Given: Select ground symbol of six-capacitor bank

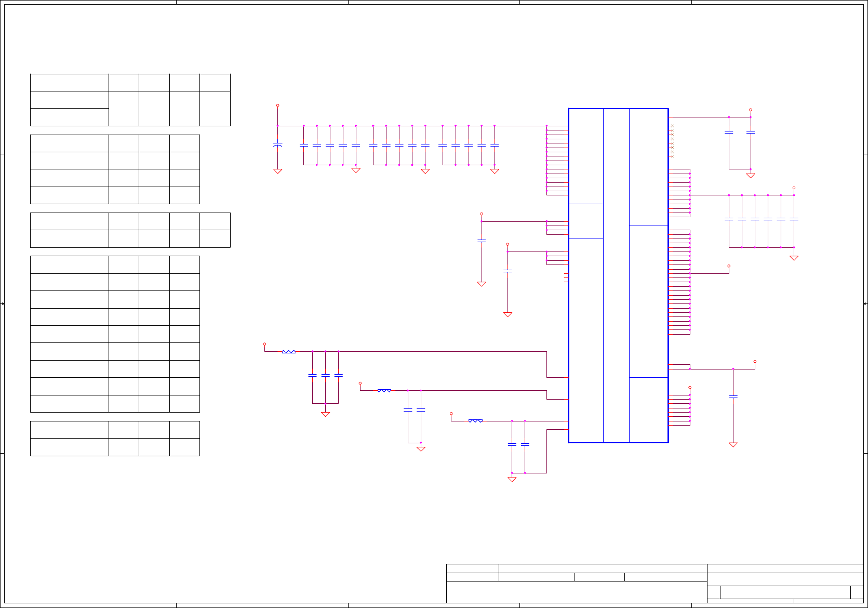Looking at the screenshot, I should point(794,258).
